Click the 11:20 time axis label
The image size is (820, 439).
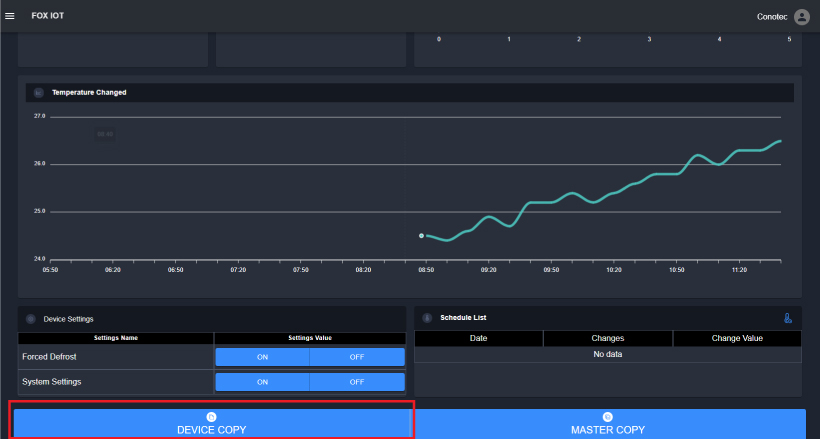739,270
